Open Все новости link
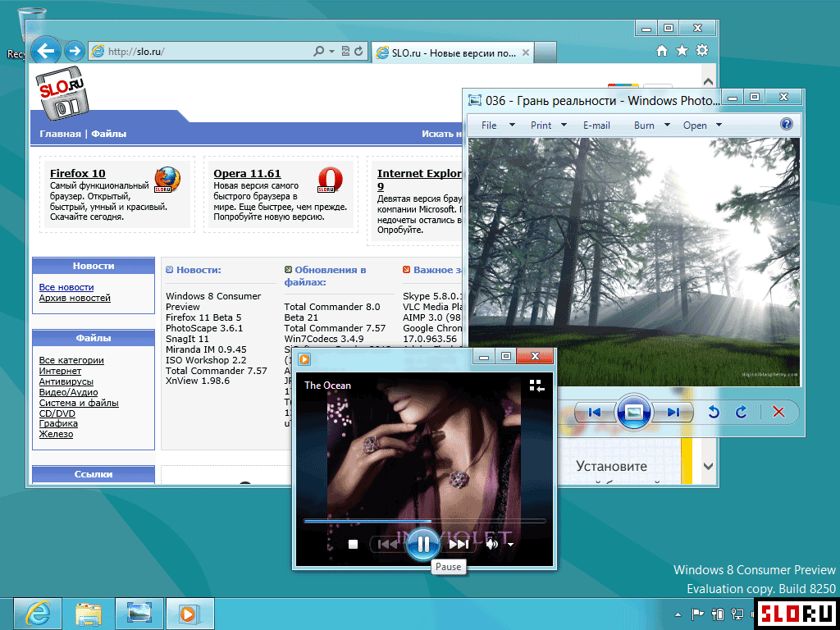 click(66, 287)
